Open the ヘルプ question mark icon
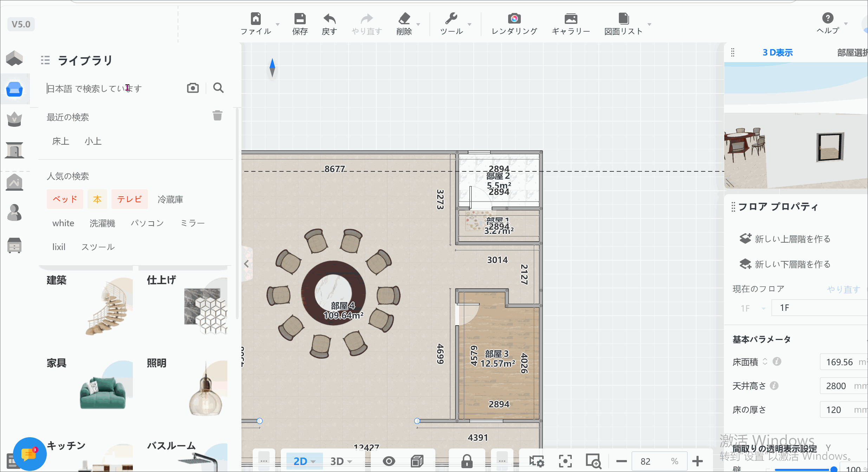The height and width of the screenshot is (472, 868). pyautogui.click(x=828, y=18)
